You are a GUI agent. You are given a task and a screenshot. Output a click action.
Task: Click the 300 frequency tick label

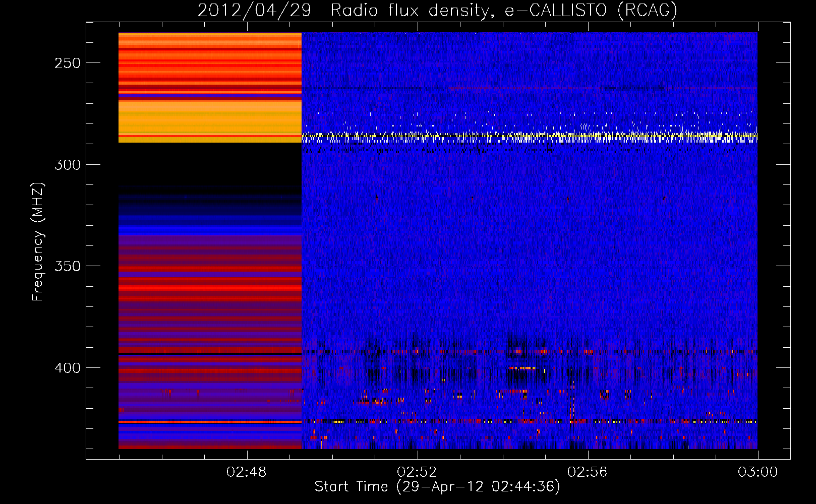[x=68, y=165]
